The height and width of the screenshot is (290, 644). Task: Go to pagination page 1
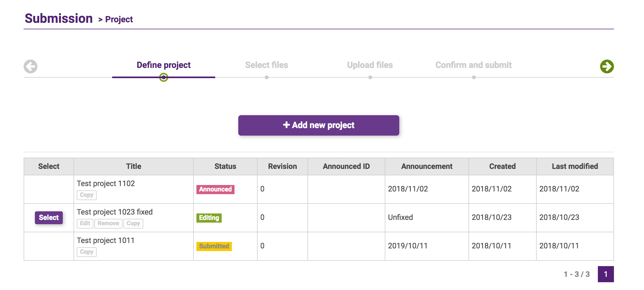click(x=605, y=274)
